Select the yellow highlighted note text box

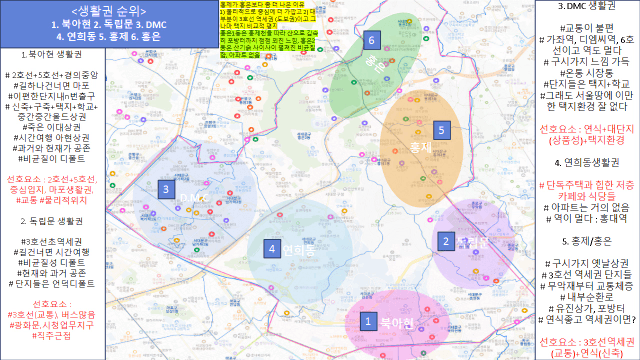(268, 29)
